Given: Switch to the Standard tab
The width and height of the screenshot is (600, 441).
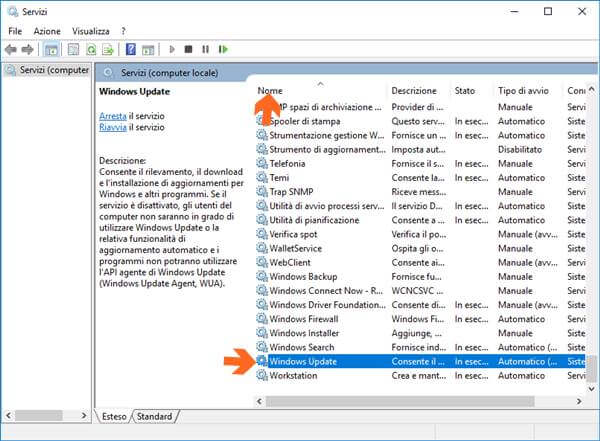Looking at the screenshot, I should (x=155, y=416).
